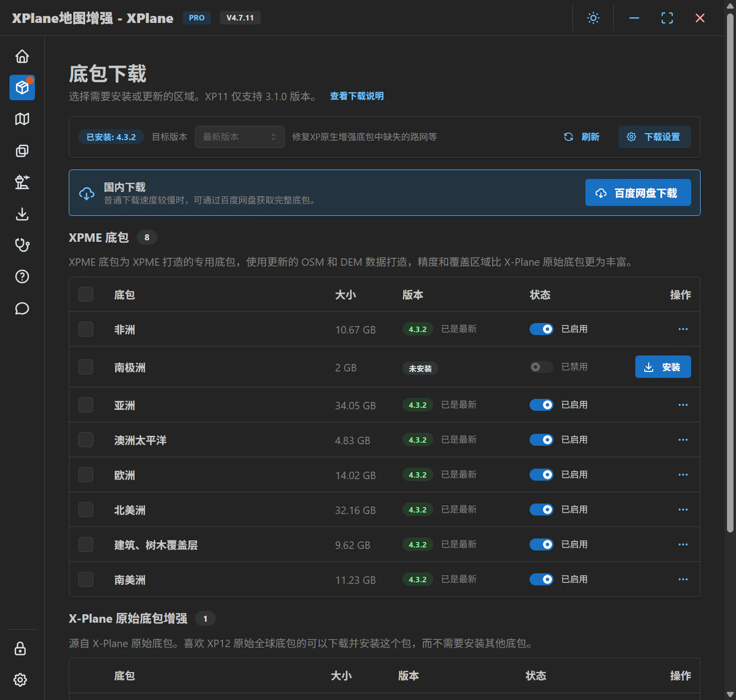Click the PRO badge in title bar
The height and width of the screenshot is (700, 736).
pos(196,18)
